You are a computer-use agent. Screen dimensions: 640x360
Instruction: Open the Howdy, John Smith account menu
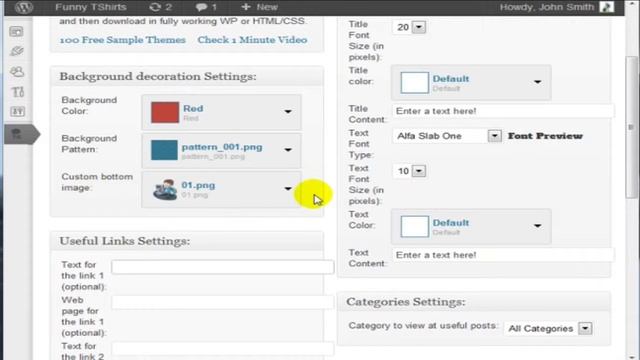pos(547,7)
